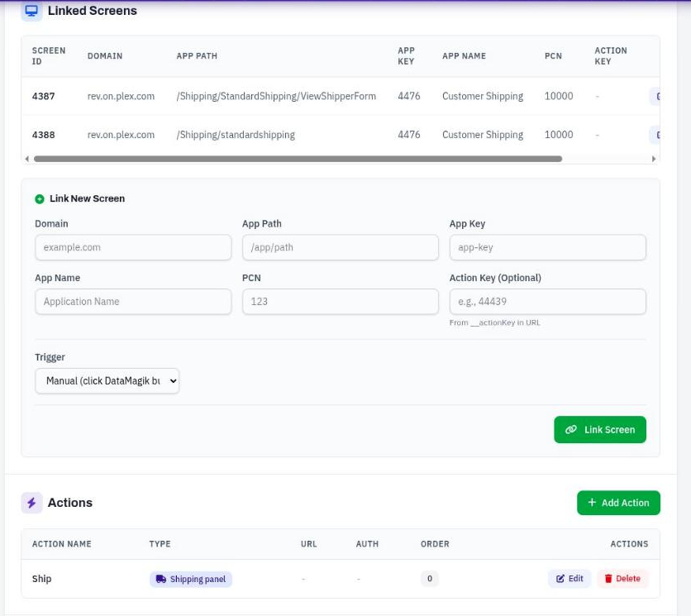Focus the Action Key (Optional) field
The width and height of the screenshot is (691, 616).
[x=548, y=302]
